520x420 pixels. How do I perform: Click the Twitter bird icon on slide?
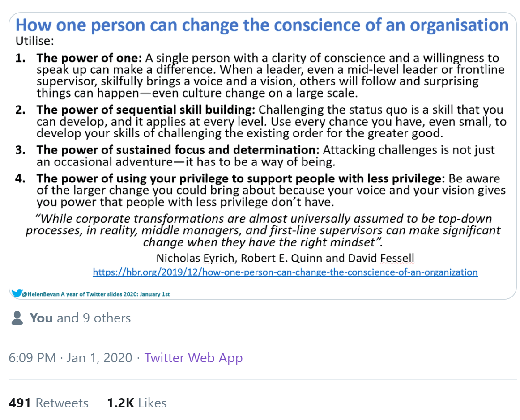pos(17,293)
